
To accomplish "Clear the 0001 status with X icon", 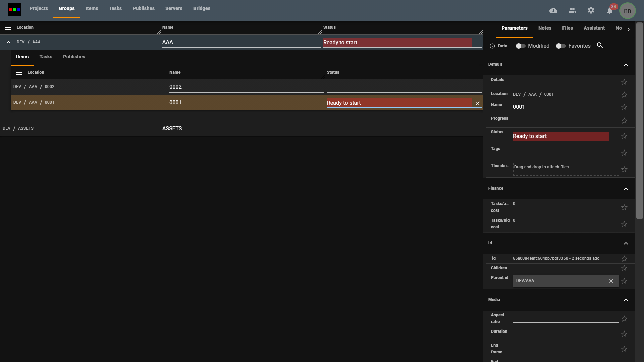I will pos(478,103).
